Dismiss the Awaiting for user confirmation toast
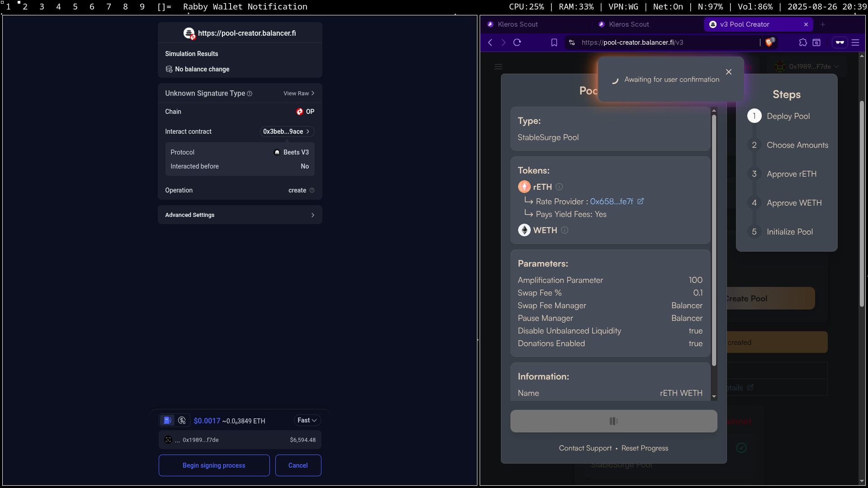This screenshot has width=868, height=488. click(x=729, y=72)
